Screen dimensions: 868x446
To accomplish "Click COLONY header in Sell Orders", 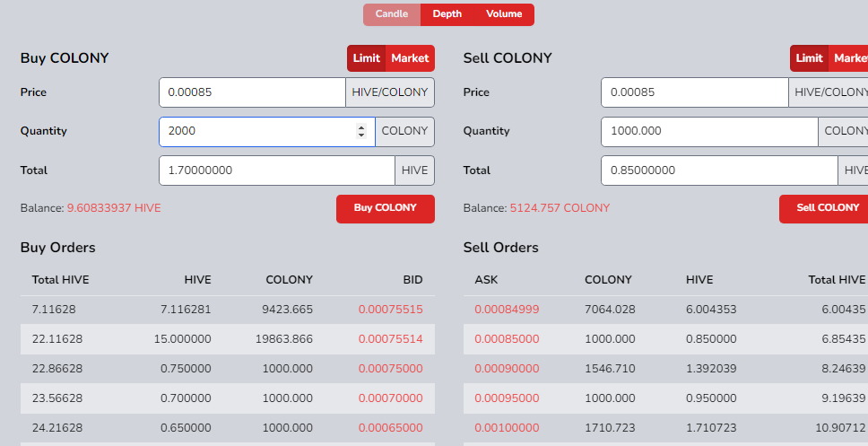I will coord(608,280).
